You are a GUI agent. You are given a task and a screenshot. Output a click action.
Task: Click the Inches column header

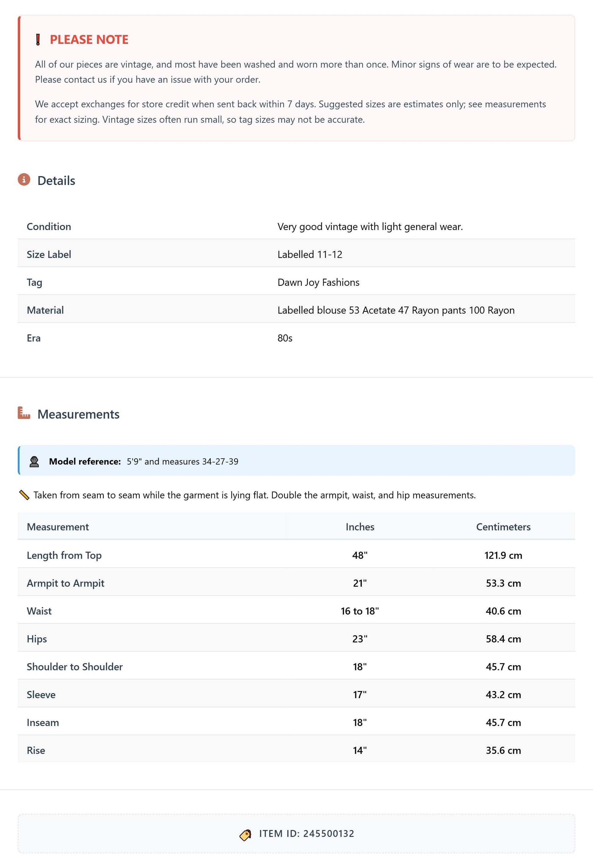pyautogui.click(x=360, y=527)
